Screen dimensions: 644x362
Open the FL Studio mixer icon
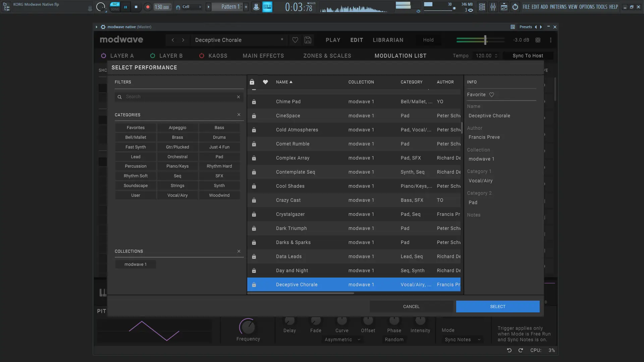coord(493,7)
